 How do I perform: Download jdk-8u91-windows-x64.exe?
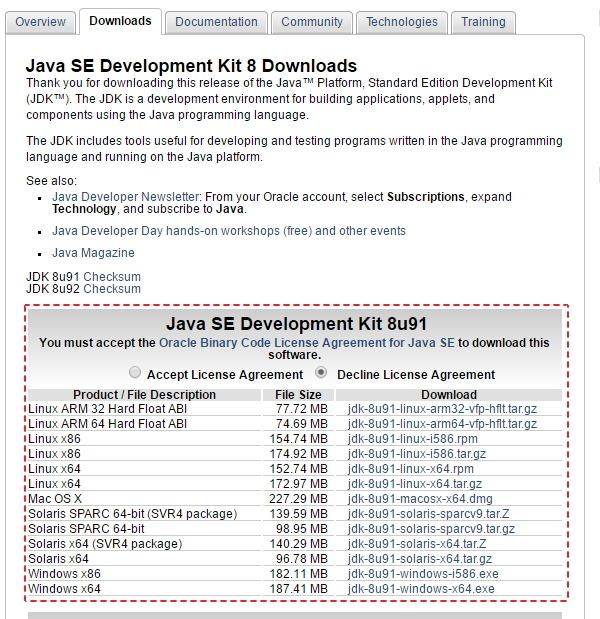point(421,589)
